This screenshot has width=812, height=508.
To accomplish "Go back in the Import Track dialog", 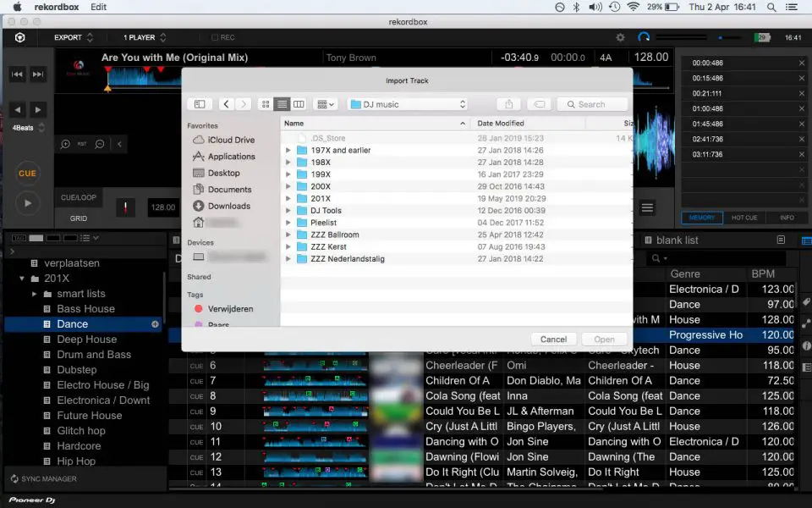I will click(227, 104).
